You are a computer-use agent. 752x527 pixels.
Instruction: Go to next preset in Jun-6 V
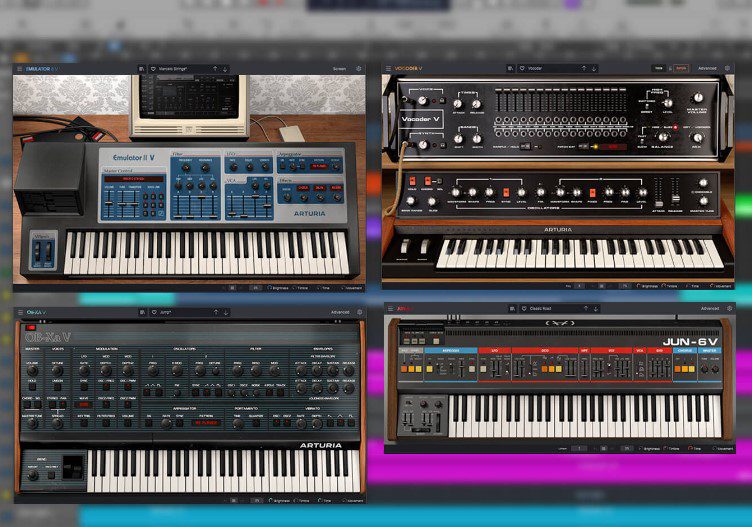[596, 308]
